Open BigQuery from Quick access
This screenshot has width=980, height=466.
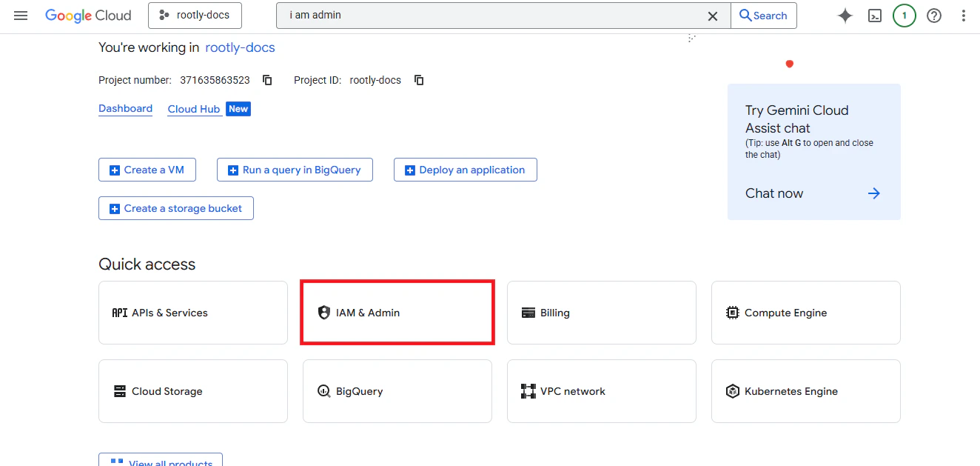(397, 390)
